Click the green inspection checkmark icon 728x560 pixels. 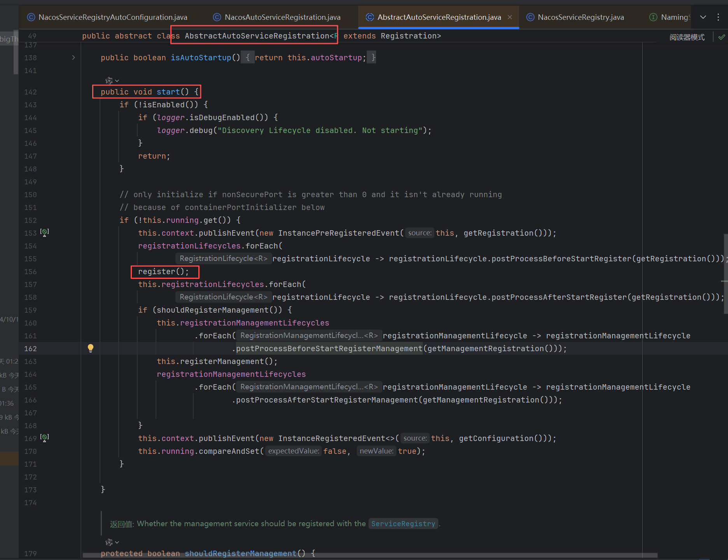tap(721, 37)
